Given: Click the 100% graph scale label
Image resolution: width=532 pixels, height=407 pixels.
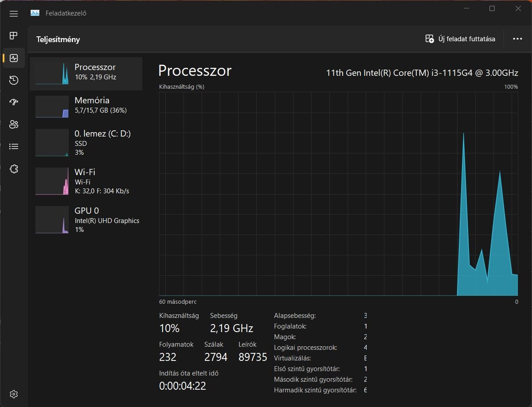Looking at the screenshot, I should [511, 86].
